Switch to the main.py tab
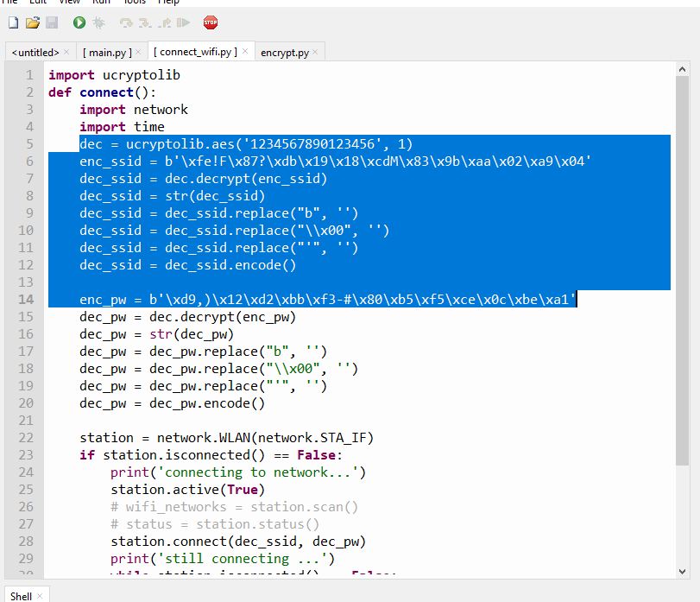Viewport: 700px width, 602px height. 107,53
